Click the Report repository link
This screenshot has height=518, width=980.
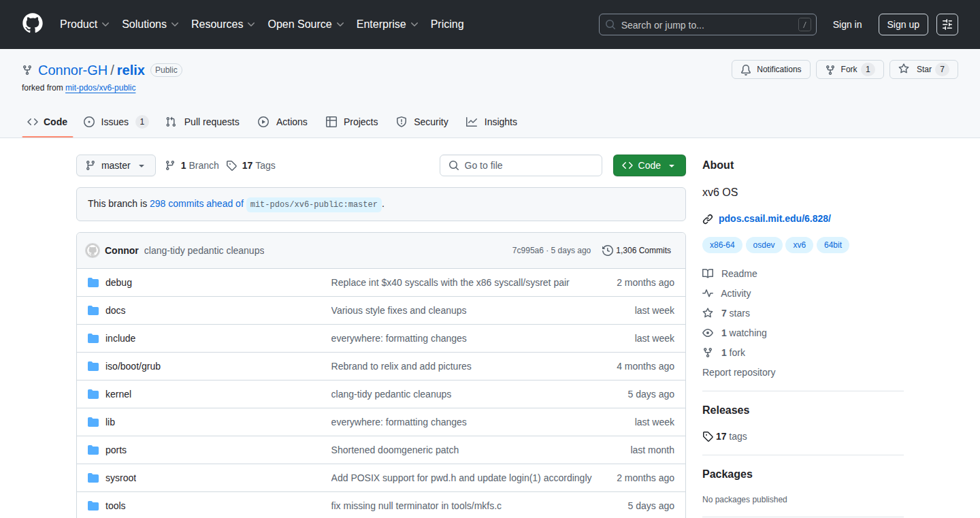pos(739,372)
